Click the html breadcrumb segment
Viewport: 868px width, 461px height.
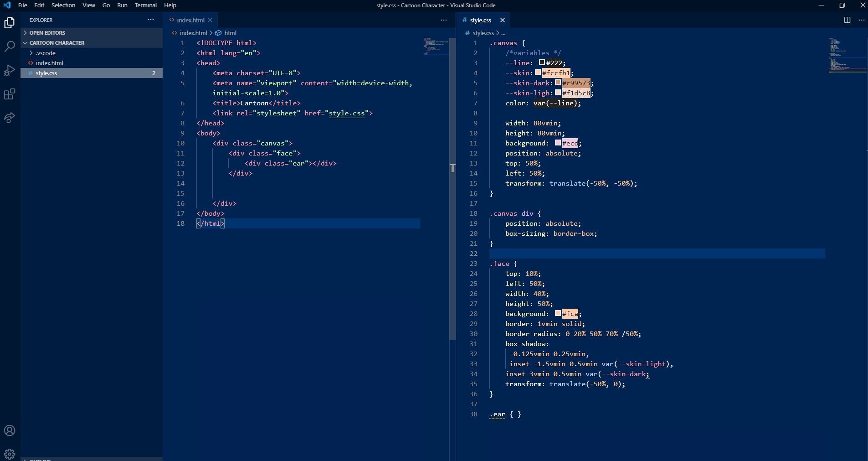pyautogui.click(x=230, y=33)
